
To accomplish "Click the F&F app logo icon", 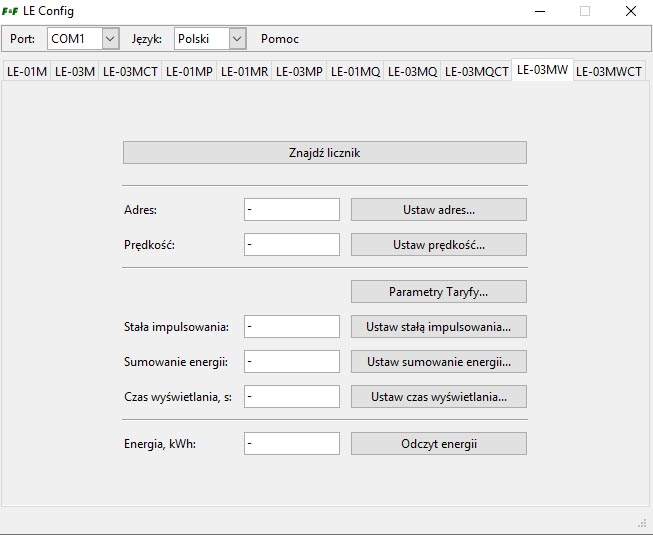I will point(10,11).
